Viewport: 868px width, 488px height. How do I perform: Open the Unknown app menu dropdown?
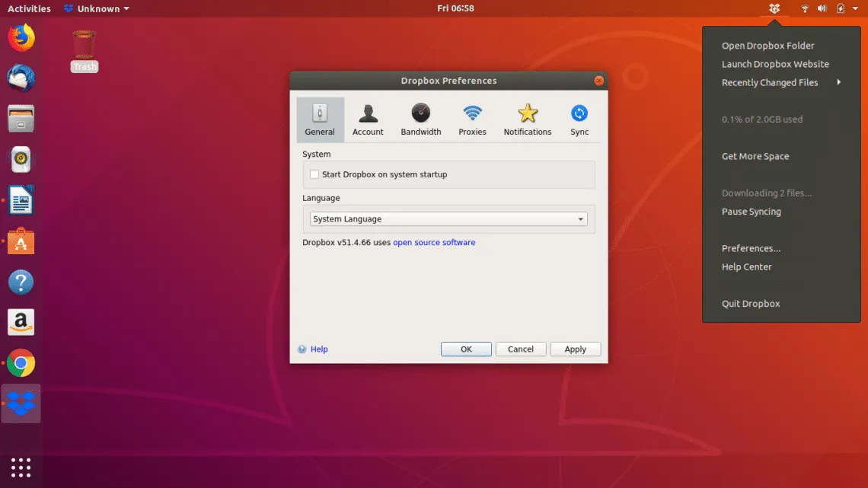coord(97,8)
